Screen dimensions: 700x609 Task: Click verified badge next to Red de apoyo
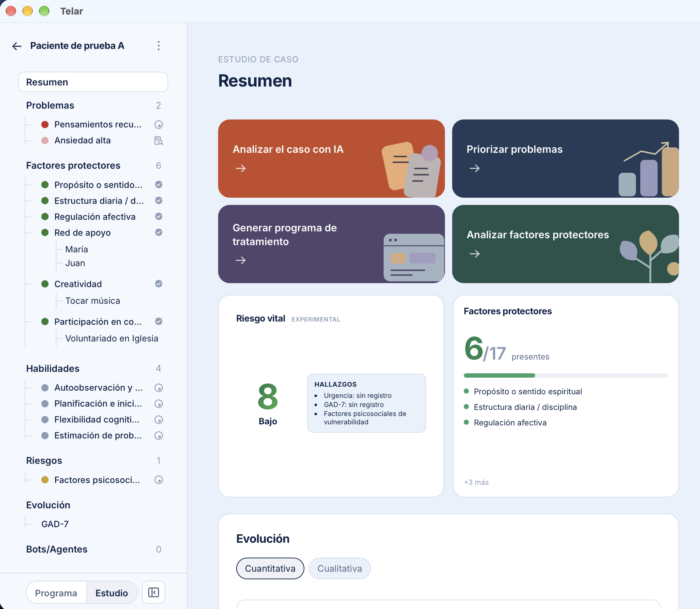(158, 232)
